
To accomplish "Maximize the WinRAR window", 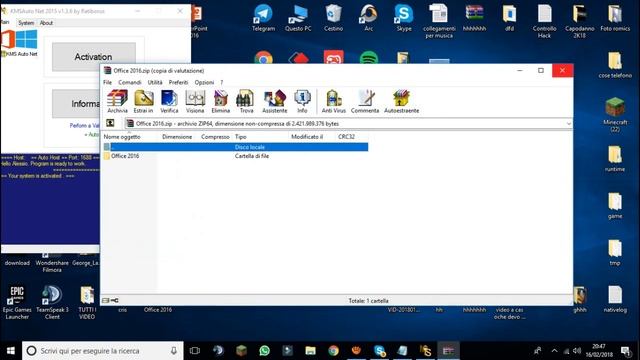I will pos(541,71).
